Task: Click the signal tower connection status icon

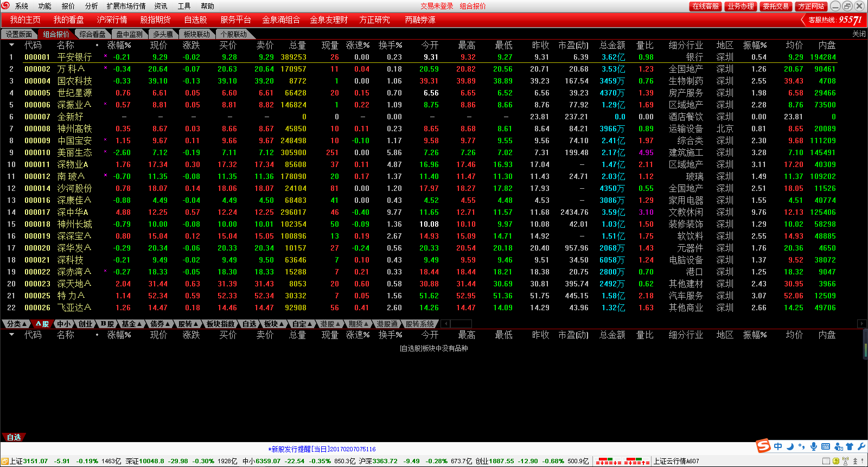Action: pos(845,461)
